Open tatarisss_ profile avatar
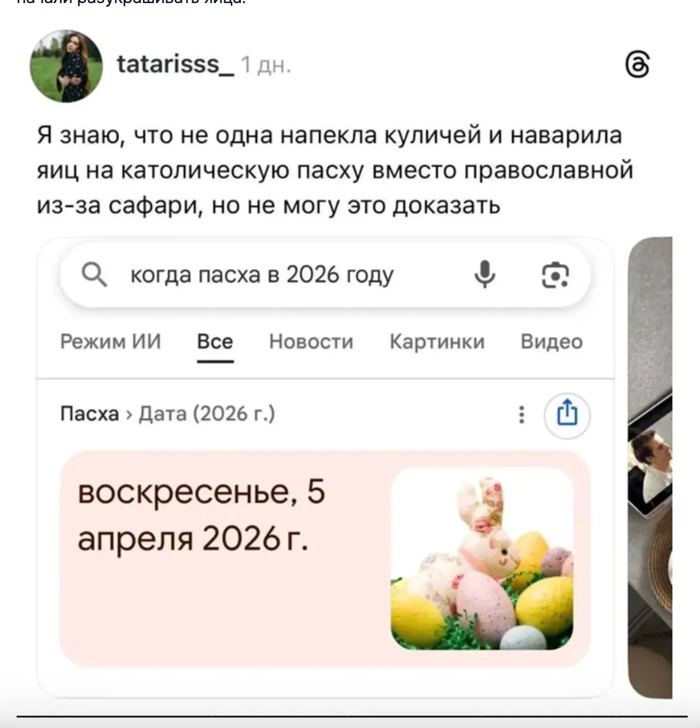Screen dimensions: 700x728 [x=67, y=66]
